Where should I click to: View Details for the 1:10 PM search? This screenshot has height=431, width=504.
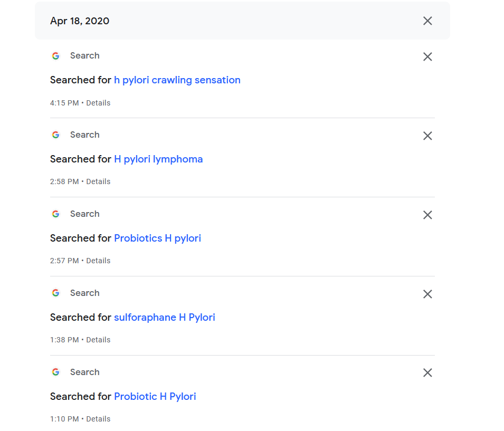click(98, 419)
